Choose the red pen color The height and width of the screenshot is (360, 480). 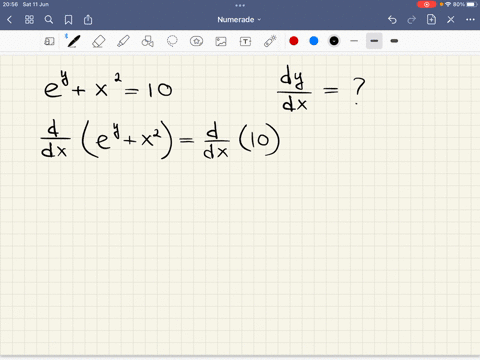tap(294, 41)
